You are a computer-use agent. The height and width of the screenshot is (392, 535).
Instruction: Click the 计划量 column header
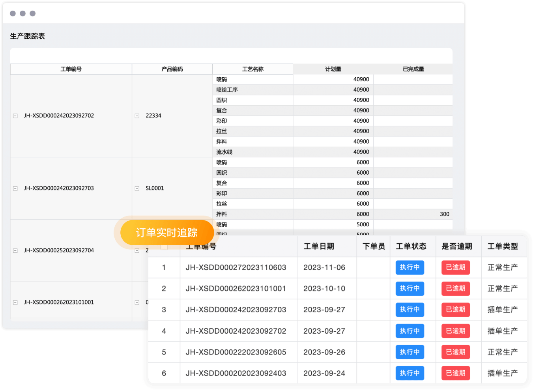click(333, 69)
